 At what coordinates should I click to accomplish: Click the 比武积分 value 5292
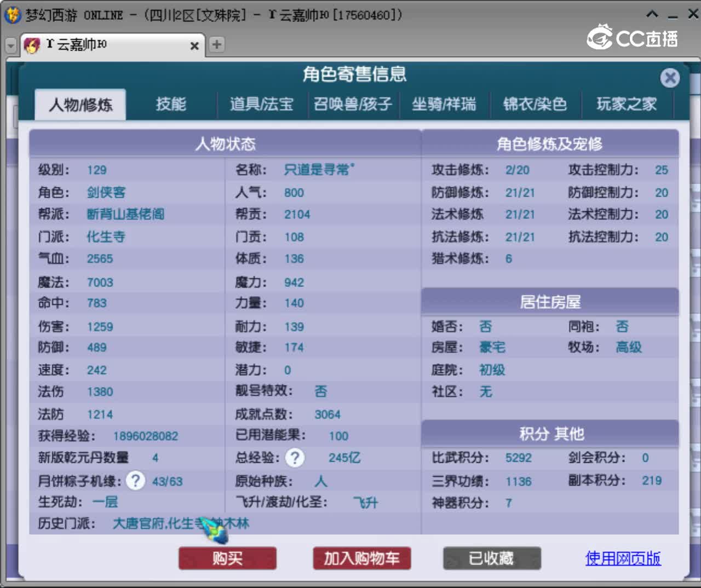pyautogui.click(x=519, y=458)
